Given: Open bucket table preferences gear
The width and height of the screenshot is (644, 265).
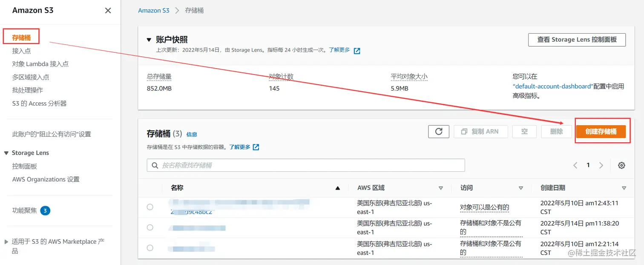Looking at the screenshot, I should point(621,165).
